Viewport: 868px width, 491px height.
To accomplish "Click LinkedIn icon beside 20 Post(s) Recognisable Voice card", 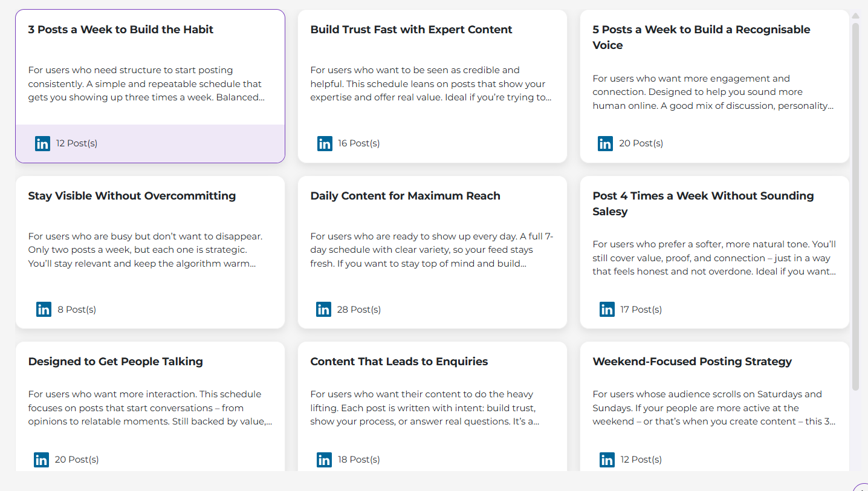I will [x=605, y=143].
